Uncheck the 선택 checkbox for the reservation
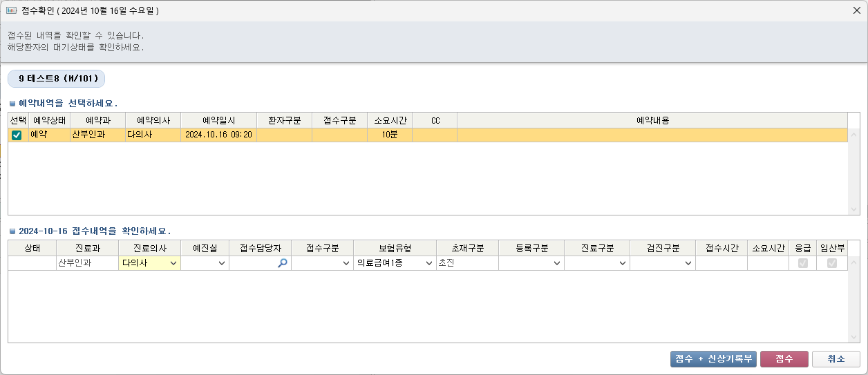This screenshot has height=375, width=868. click(17, 135)
